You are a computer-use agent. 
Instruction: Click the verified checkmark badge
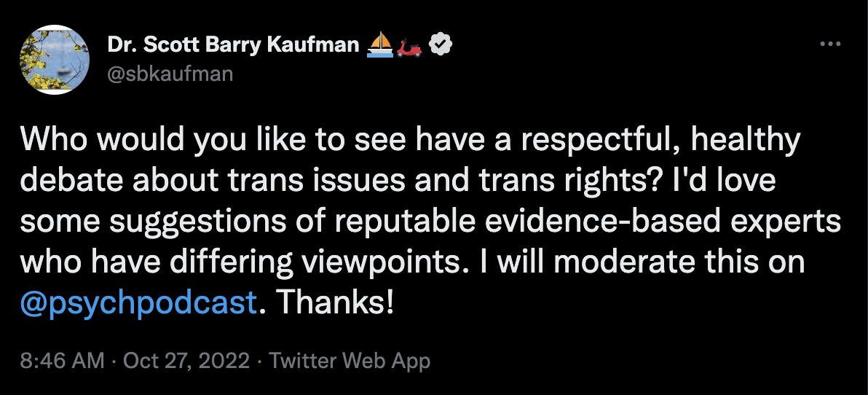[441, 45]
